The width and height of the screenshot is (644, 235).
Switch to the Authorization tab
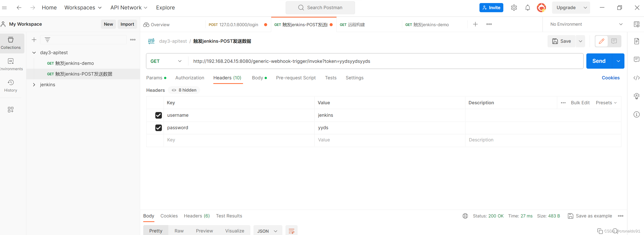[x=190, y=78]
